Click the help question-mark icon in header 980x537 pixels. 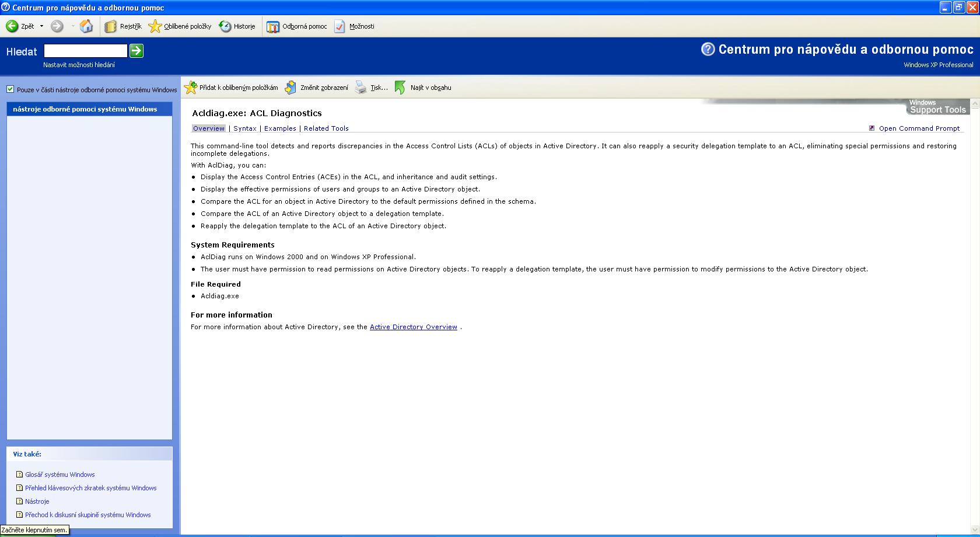(708, 49)
